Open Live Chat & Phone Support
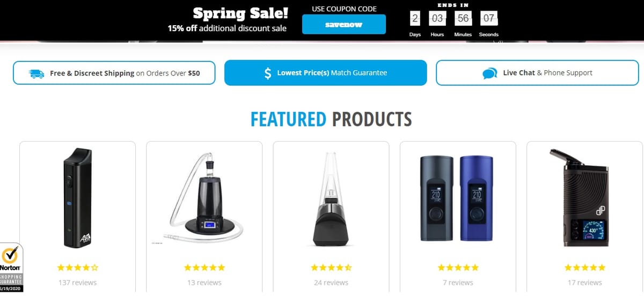 pyautogui.click(x=537, y=73)
